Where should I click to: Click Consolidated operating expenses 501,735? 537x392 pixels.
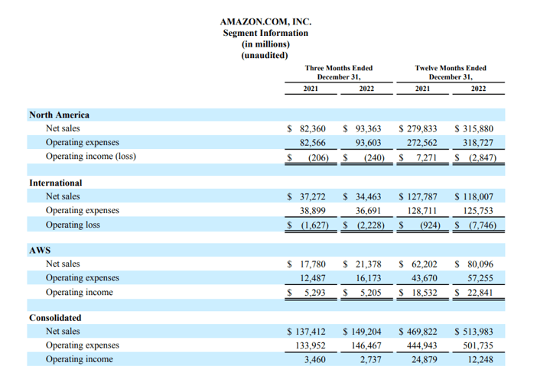click(478, 345)
